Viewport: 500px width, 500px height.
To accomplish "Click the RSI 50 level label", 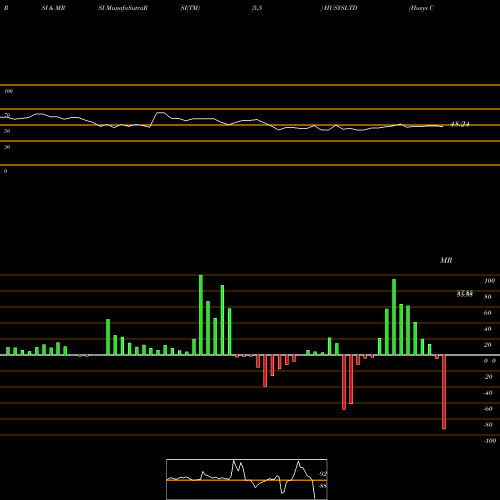I will 7,131.
